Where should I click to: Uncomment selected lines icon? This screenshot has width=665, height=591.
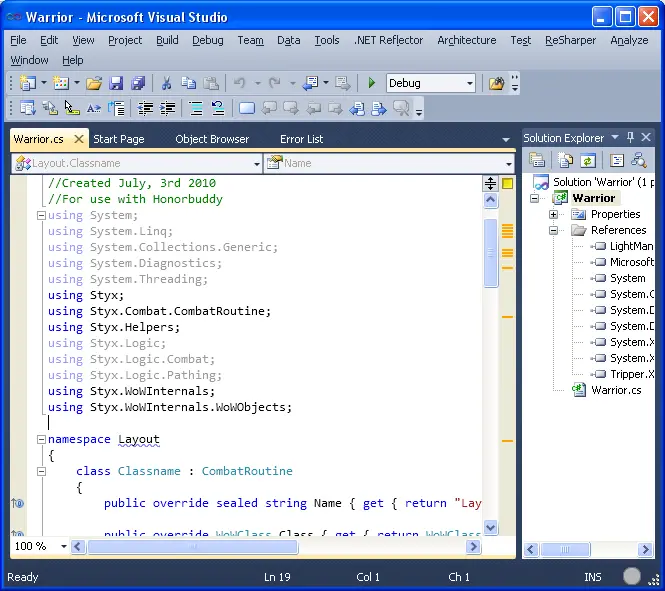point(218,109)
